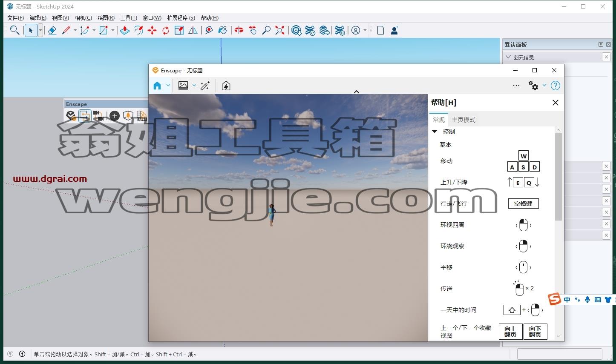Image resolution: width=616 pixels, height=364 pixels.
Task: Expand dropdown next to Rectangle tool
Action: pyautogui.click(x=113, y=30)
